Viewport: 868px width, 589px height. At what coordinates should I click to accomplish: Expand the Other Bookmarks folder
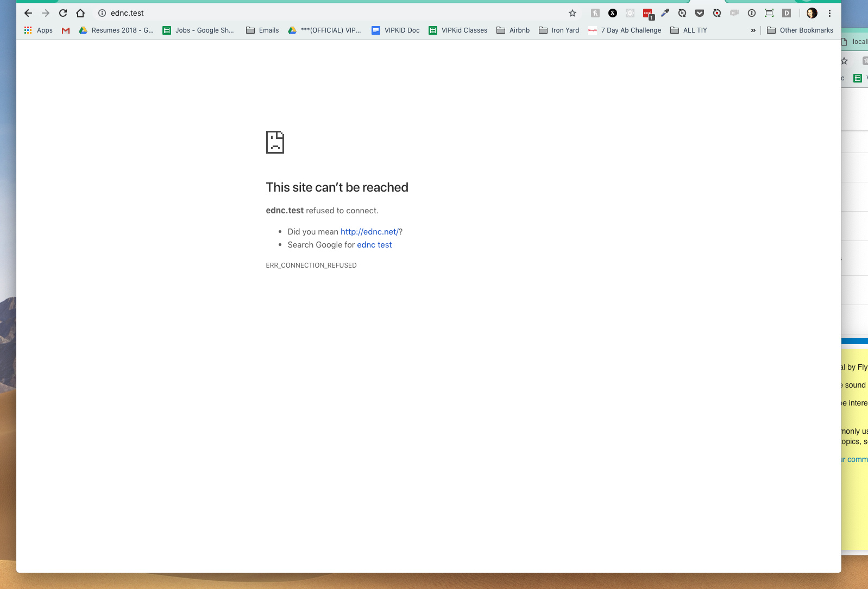pos(800,30)
